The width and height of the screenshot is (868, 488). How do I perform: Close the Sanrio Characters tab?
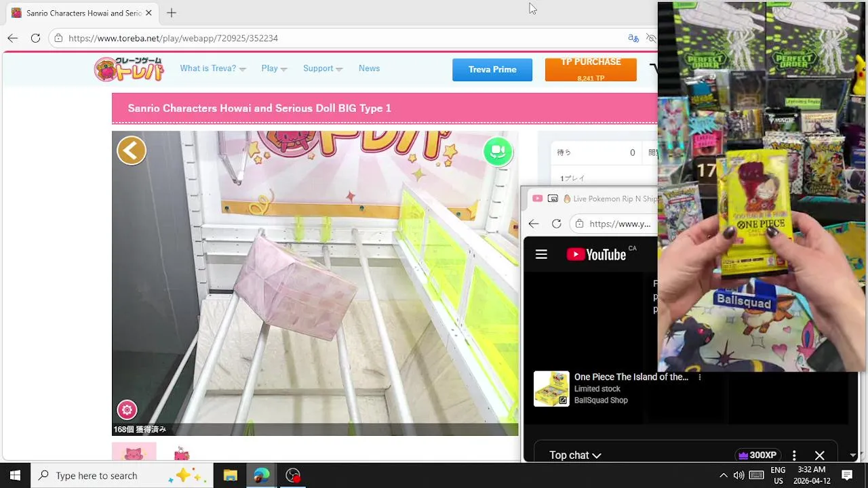[x=149, y=13]
